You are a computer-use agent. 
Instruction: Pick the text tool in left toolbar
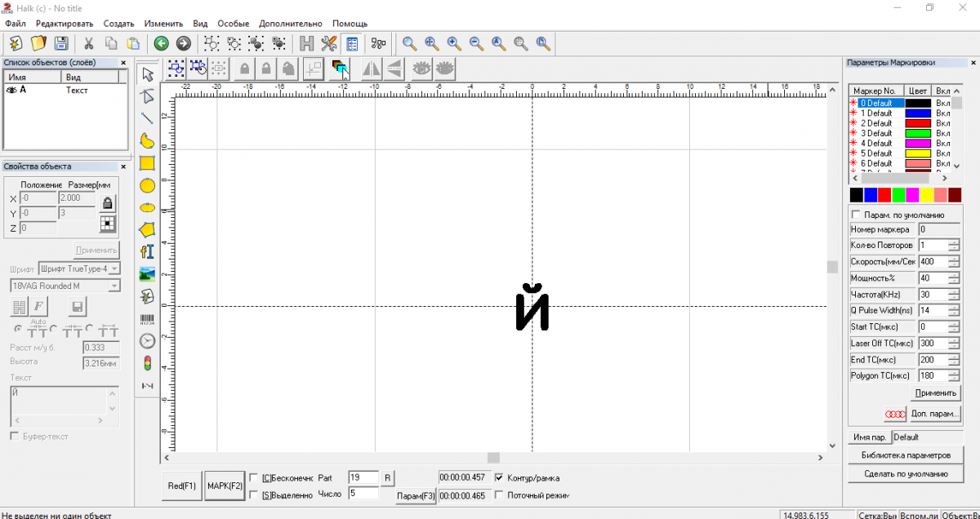point(147,251)
